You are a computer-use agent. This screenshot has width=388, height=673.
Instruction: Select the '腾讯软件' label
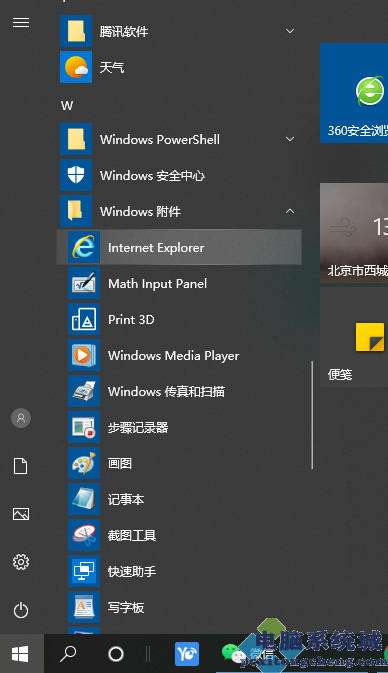click(124, 31)
